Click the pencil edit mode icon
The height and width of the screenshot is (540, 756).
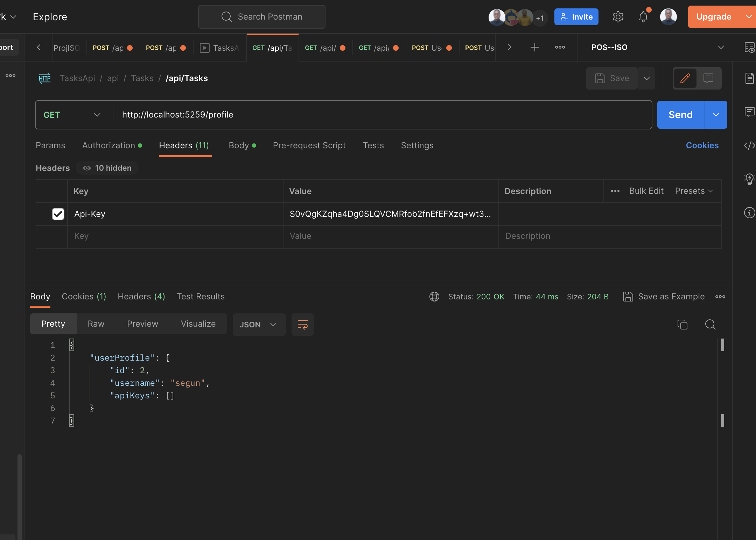point(685,78)
